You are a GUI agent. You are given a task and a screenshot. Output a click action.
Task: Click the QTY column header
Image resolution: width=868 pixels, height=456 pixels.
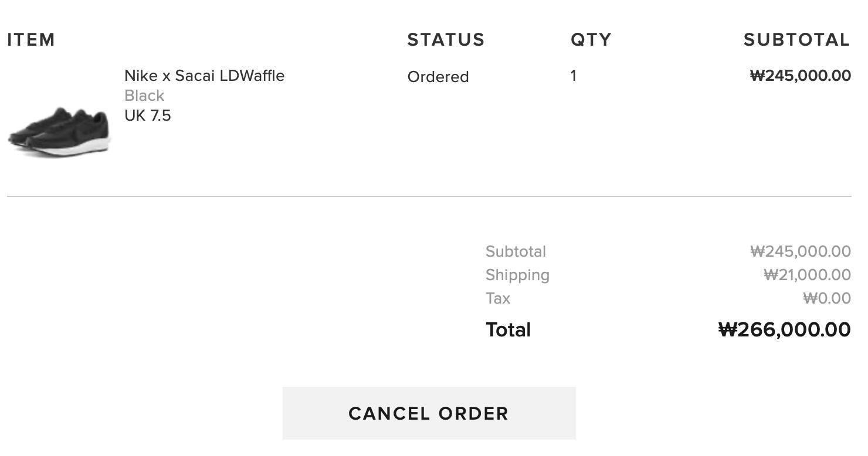pos(591,40)
